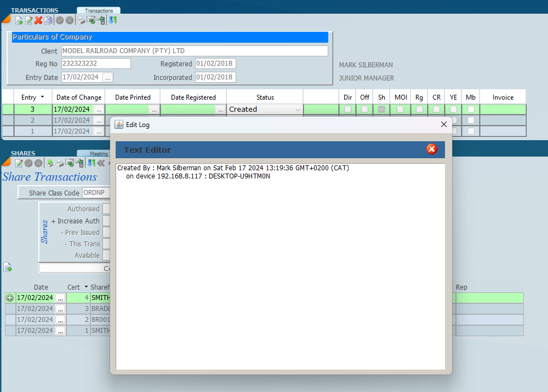Expand share row with plus circle
Screen dimensions: 548x392
(10, 298)
